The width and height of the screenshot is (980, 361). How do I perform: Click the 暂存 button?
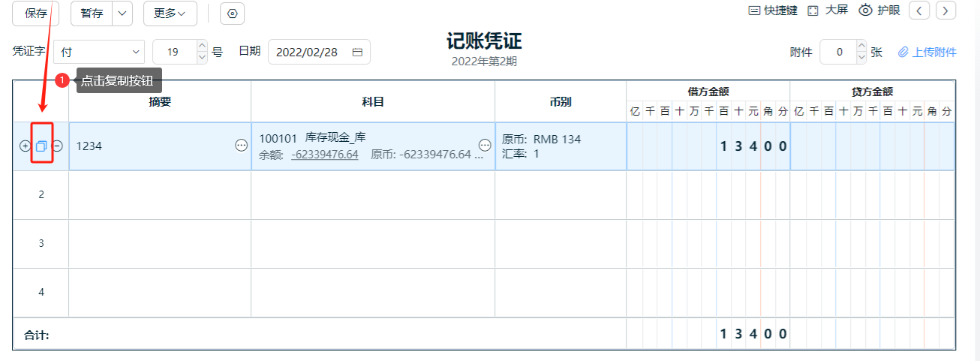[92, 14]
